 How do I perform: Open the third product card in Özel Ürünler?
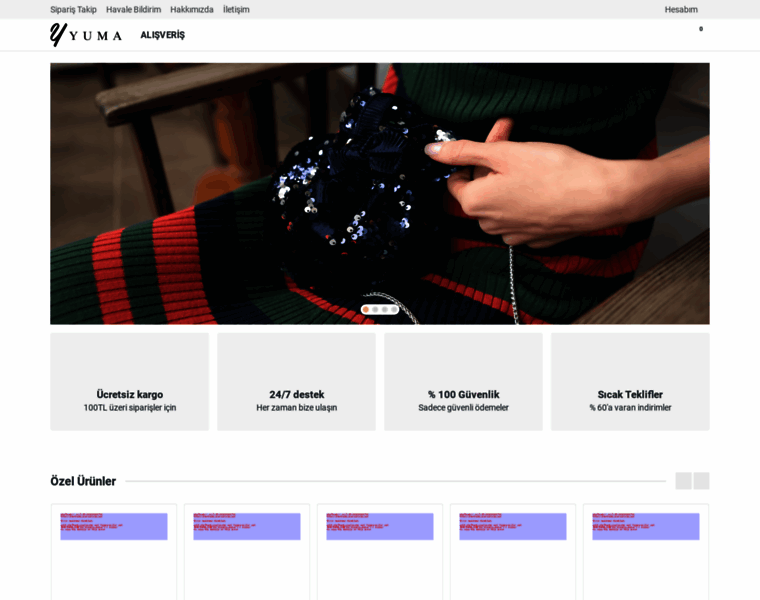[380, 552]
